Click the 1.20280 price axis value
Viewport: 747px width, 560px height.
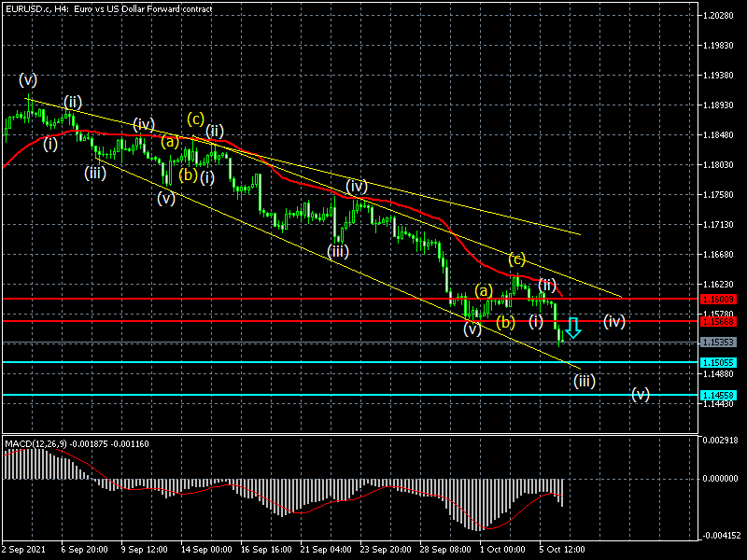pyautogui.click(x=719, y=16)
